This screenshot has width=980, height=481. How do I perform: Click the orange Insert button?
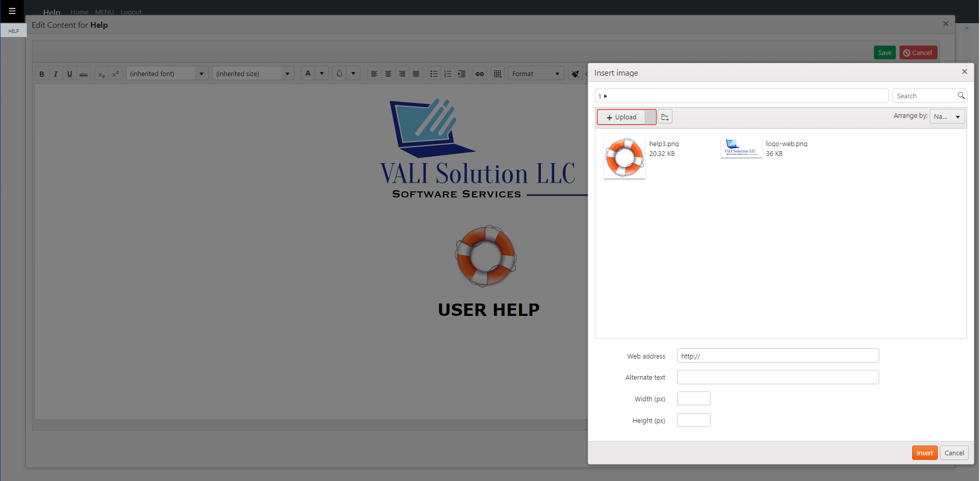pyautogui.click(x=924, y=453)
